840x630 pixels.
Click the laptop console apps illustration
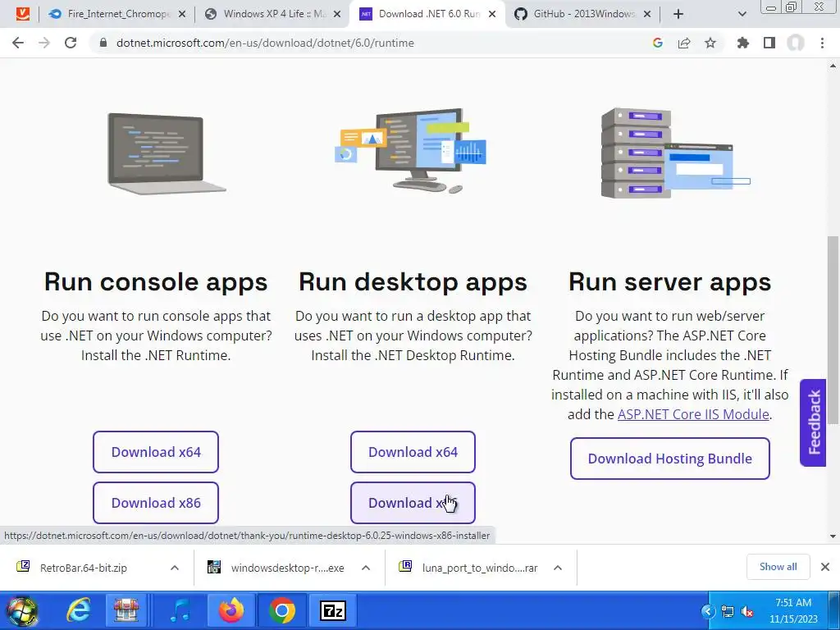tap(167, 153)
